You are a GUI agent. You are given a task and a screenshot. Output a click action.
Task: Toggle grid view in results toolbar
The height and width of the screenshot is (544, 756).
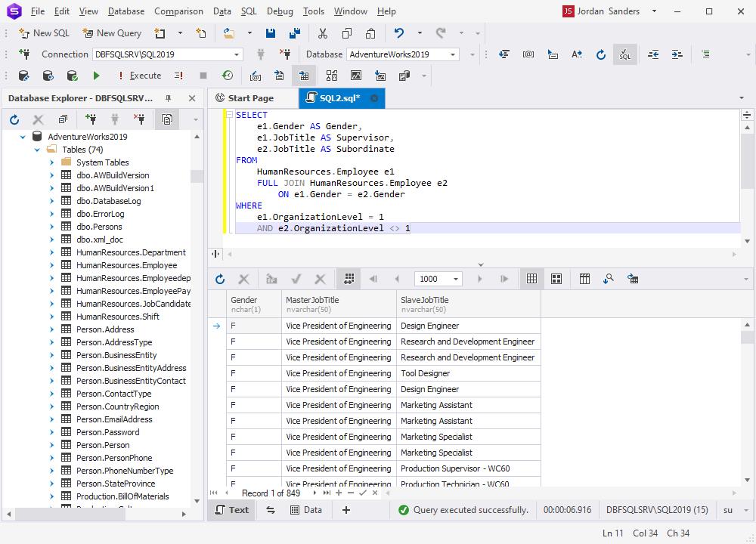(x=532, y=279)
